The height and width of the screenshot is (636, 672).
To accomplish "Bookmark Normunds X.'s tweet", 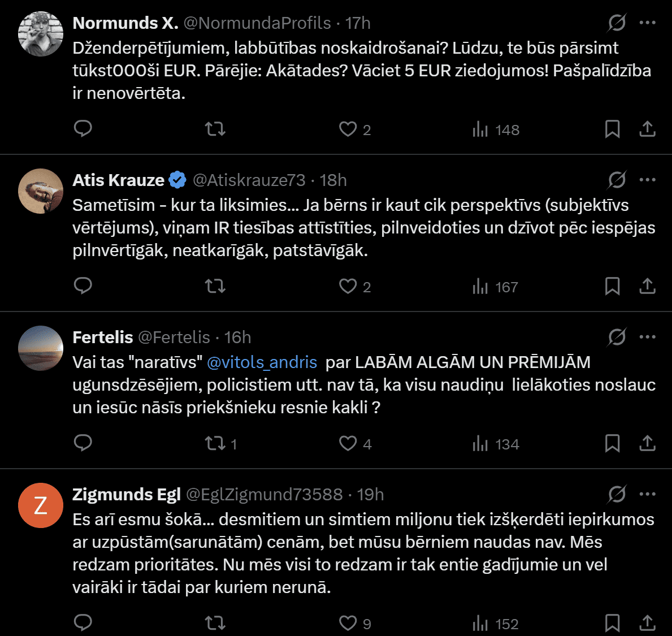I will (612, 129).
